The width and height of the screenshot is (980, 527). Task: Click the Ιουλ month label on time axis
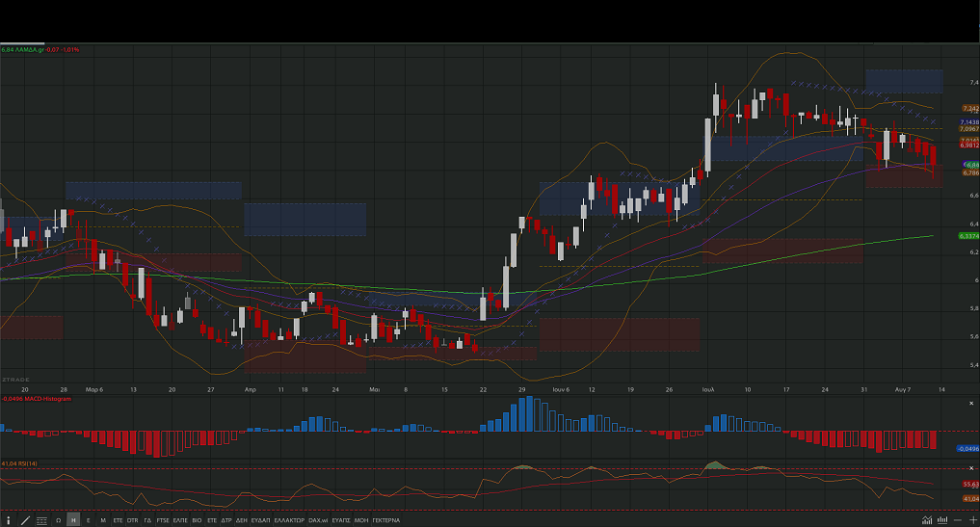(708, 389)
